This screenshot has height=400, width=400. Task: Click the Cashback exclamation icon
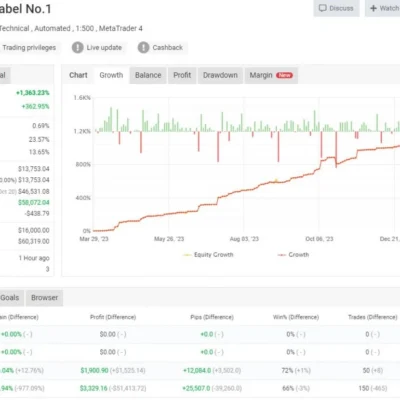coord(143,48)
